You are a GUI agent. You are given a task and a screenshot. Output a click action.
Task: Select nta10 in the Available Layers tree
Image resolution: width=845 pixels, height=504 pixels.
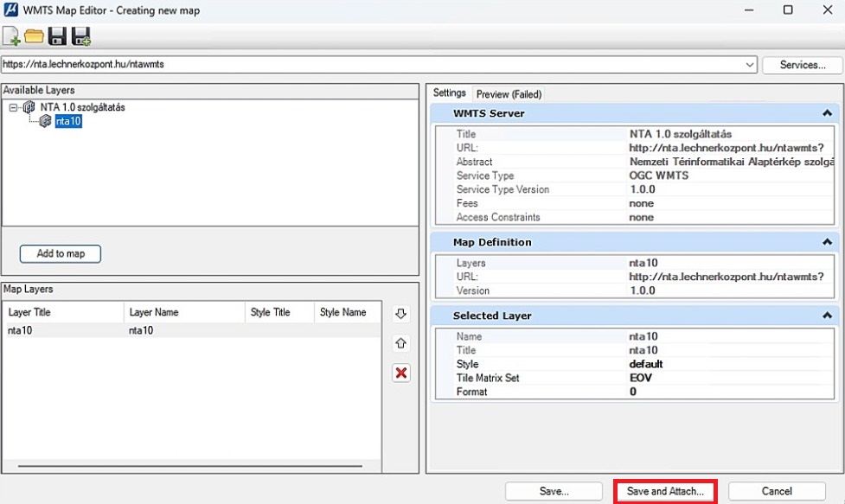tap(68, 121)
